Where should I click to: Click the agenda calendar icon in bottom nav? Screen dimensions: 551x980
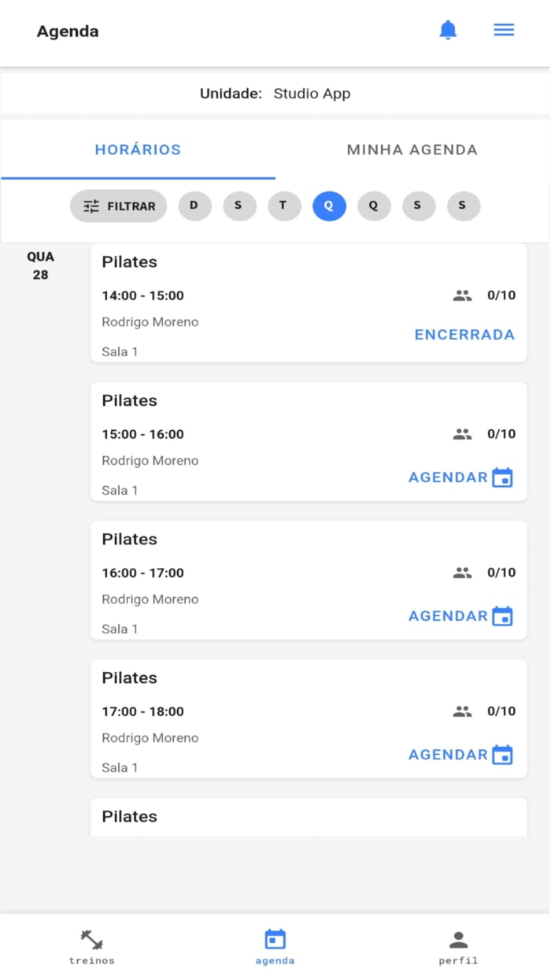tap(275, 940)
